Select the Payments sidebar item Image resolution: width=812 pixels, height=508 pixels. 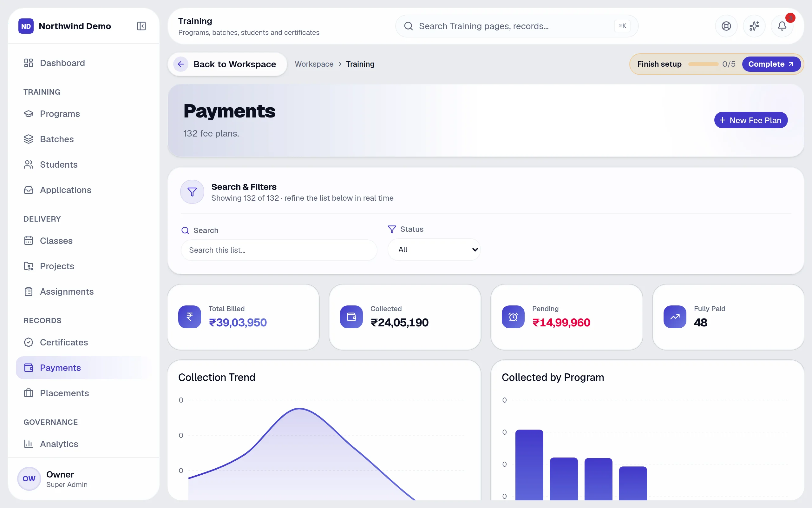83,368
